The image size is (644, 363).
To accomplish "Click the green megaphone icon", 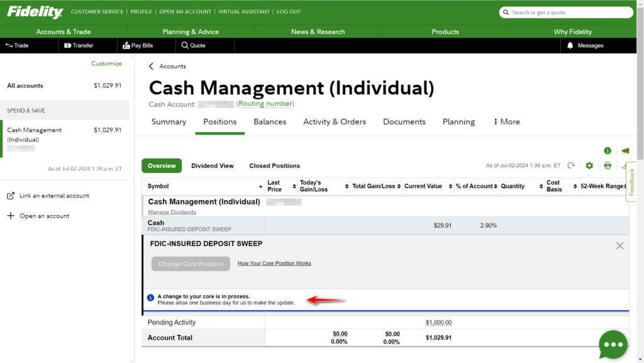I will [x=625, y=151].
